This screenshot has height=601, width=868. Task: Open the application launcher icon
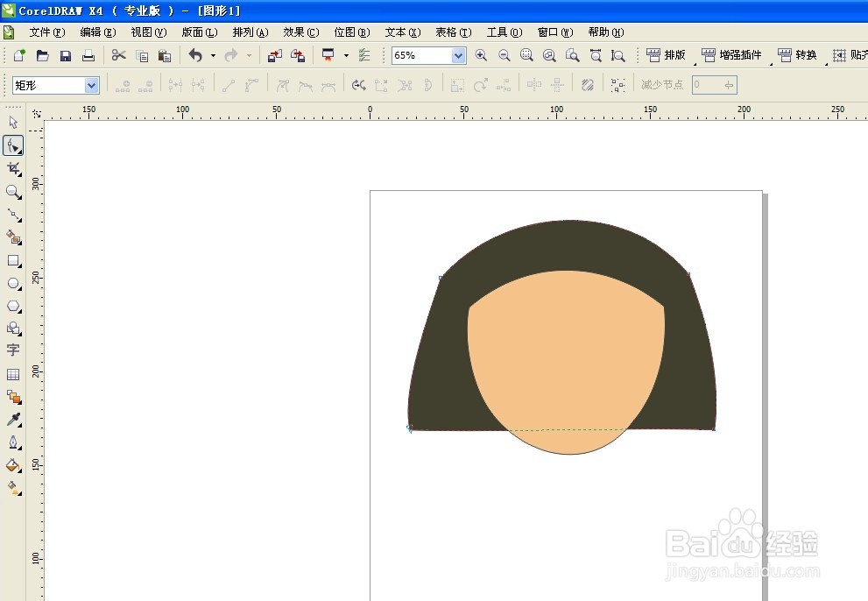click(x=328, y=55)
